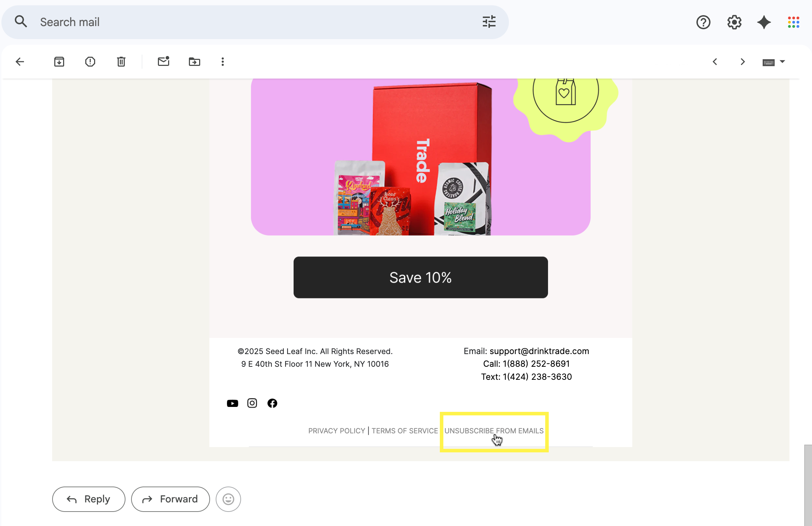Click the vertical scrollbar thumb

click(x=808, y=485)
